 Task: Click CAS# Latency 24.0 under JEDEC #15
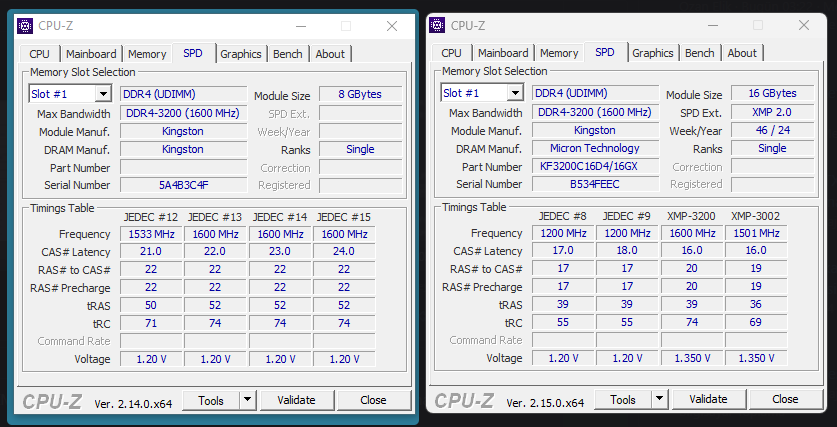tap(344, 251)
